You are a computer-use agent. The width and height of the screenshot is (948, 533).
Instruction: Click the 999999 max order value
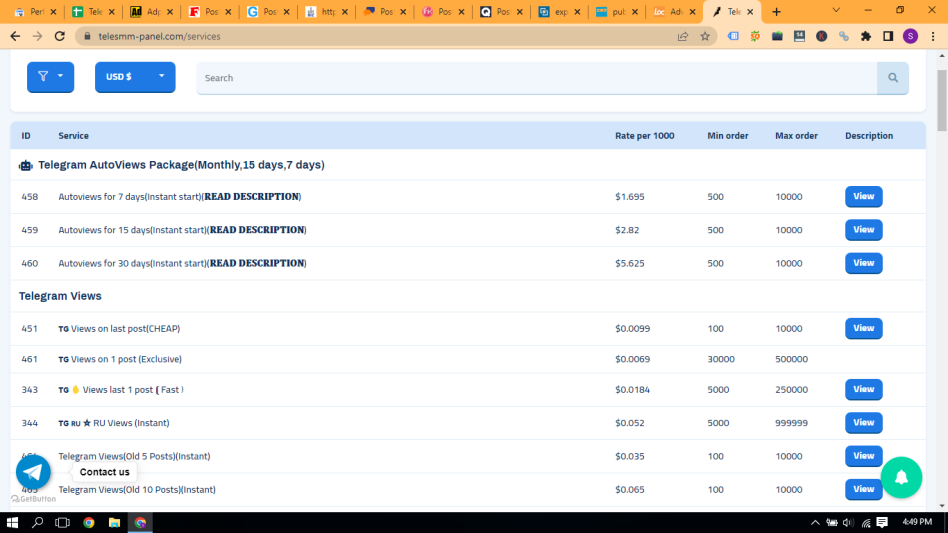791,423
